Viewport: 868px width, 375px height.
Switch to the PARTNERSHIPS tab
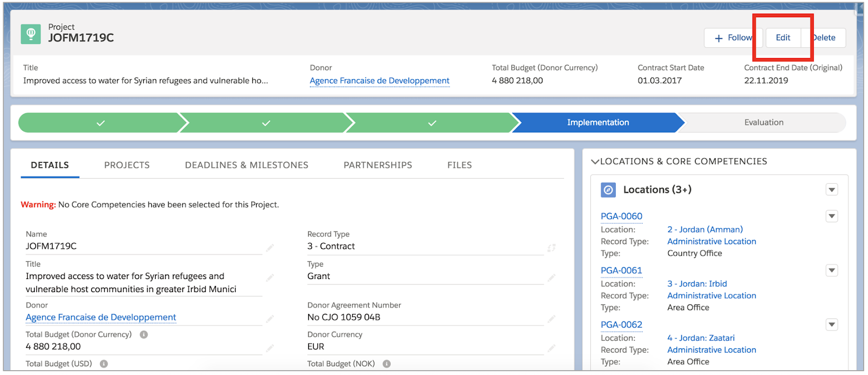tap(378, 165)
